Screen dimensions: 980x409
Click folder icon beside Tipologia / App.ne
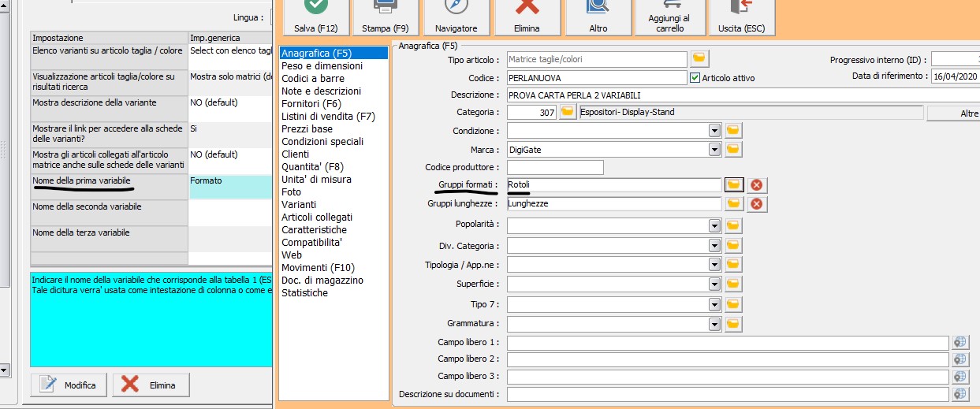coord(733,264)
